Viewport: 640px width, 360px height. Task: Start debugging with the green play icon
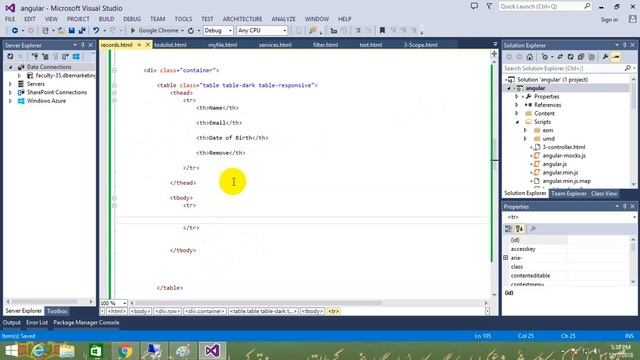click(x=133, y=31)
